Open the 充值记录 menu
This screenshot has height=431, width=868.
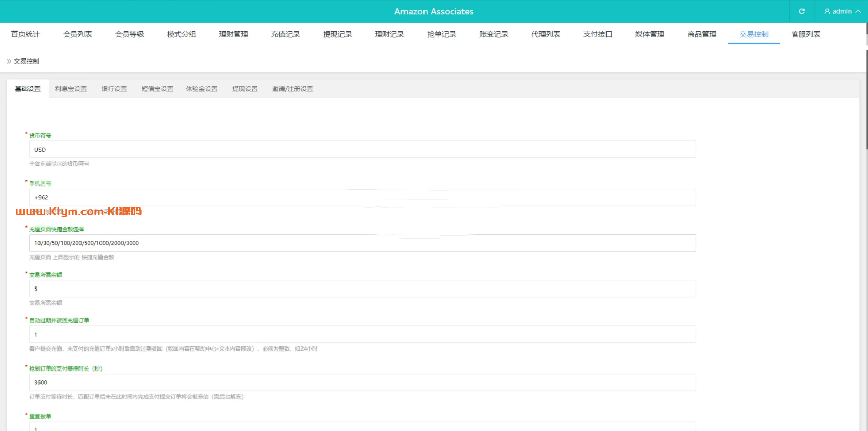click(286, 34)
